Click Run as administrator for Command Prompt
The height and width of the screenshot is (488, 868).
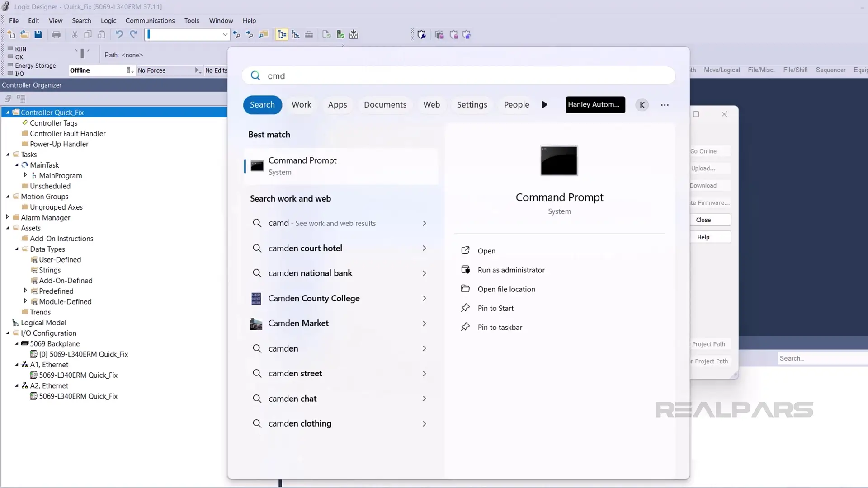(x=511, y=270)
